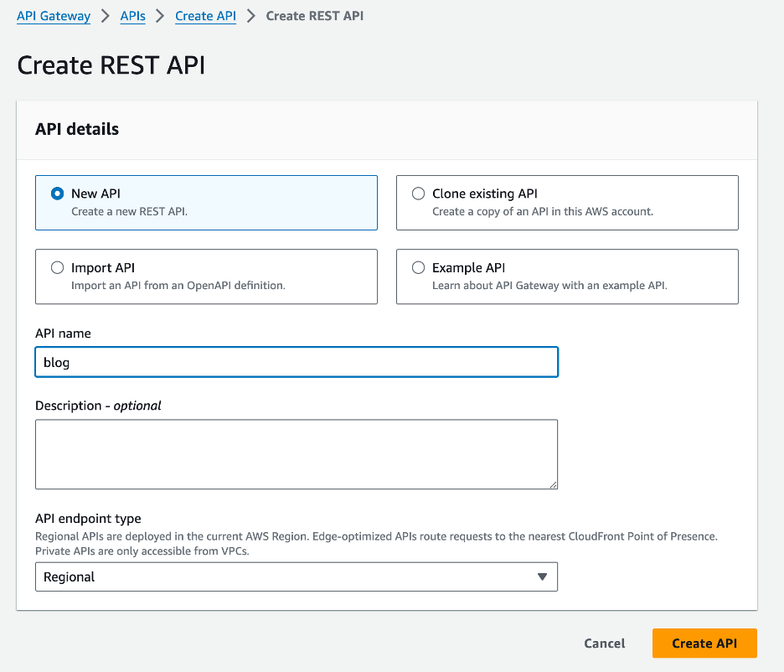The width and height of the screenshot is (784, 672).
Task: Click the Example API card area
Action: 567,276
